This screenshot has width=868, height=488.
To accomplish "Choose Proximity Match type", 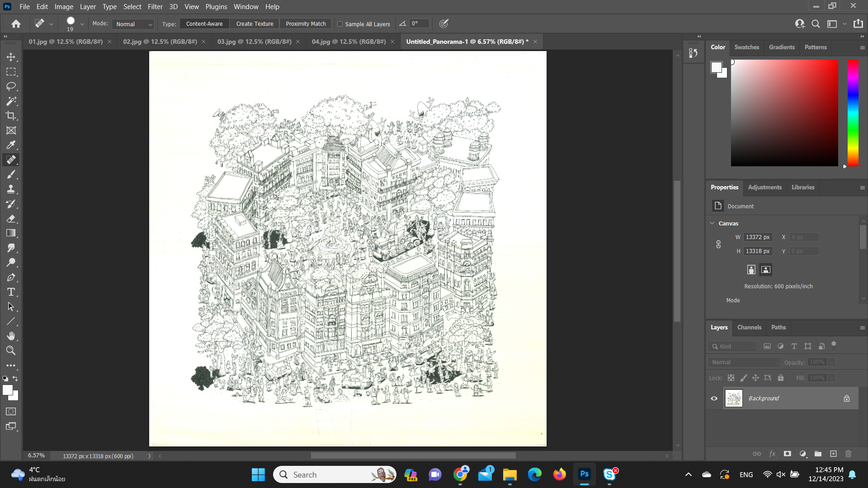I will [306, 24].
